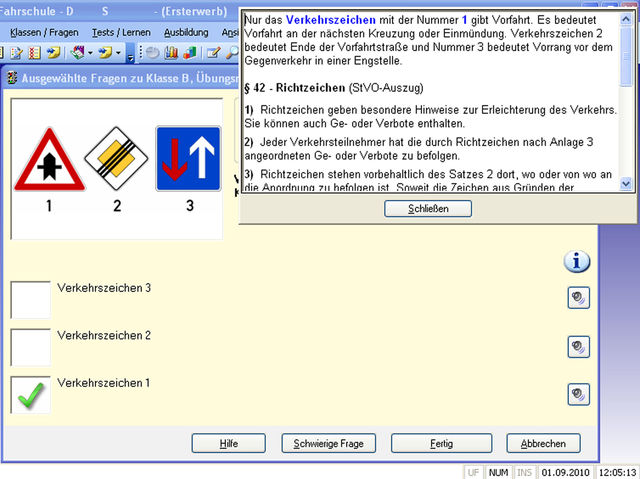This screenshot has width=640, height=479.
Task: Click Schließen to close explanation popup
Action: tap(428, 208)
